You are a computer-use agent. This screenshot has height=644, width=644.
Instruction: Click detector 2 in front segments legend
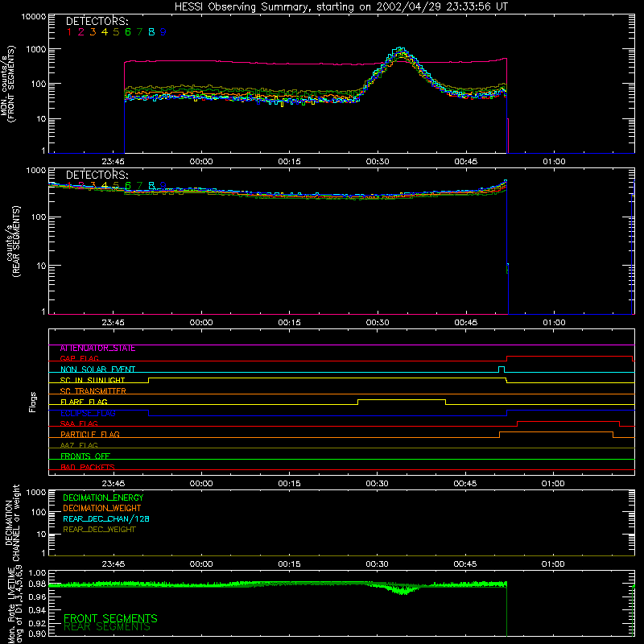click(x=81, y=32)
